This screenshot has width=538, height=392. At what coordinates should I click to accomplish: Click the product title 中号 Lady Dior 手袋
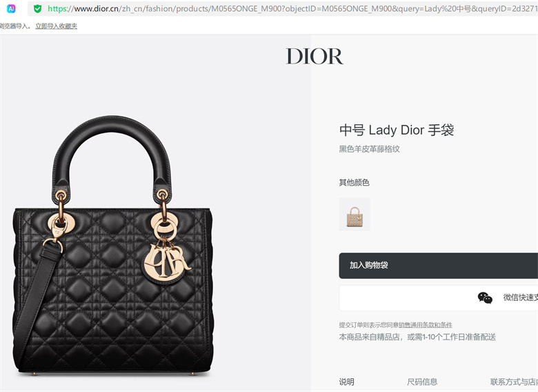397,130
